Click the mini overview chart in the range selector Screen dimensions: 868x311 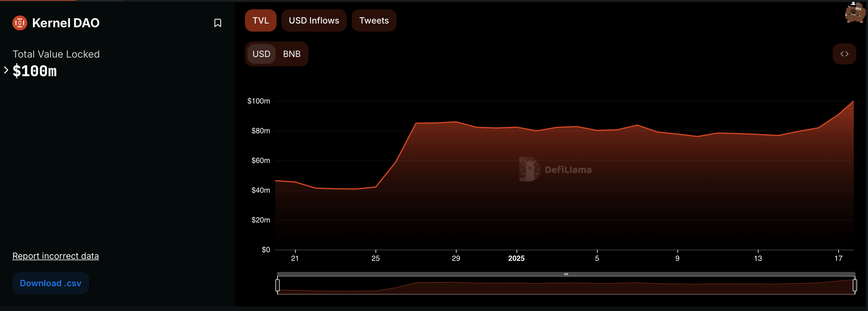click(566, 285)
